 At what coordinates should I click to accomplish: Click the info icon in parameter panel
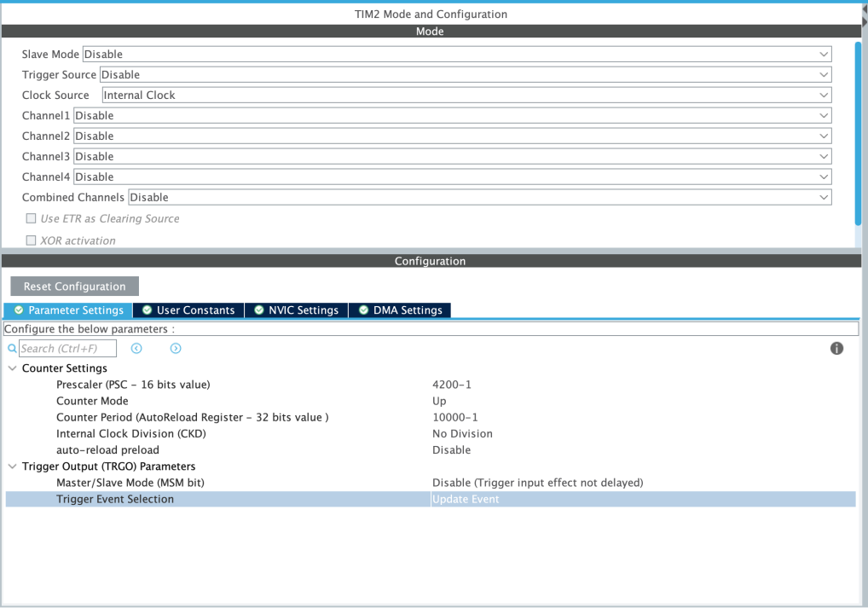click(836, 349)
